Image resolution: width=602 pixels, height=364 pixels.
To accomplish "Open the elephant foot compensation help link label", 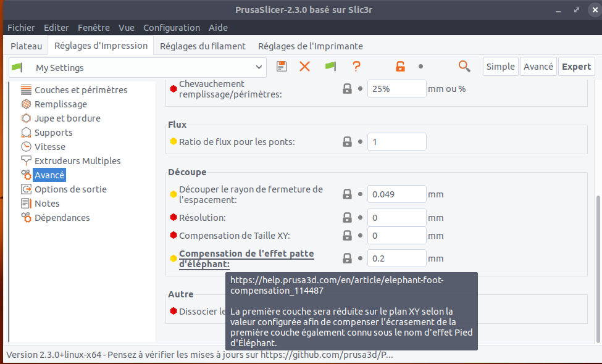I will coord(246,259).
